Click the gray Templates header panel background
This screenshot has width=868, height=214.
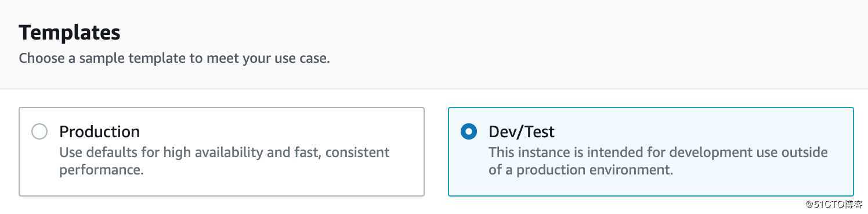coord(580,41)
